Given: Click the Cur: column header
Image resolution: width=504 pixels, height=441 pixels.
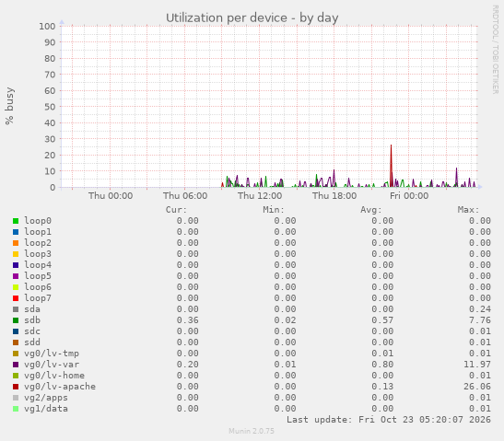Looking at the screenshot, I should (176, 210).
